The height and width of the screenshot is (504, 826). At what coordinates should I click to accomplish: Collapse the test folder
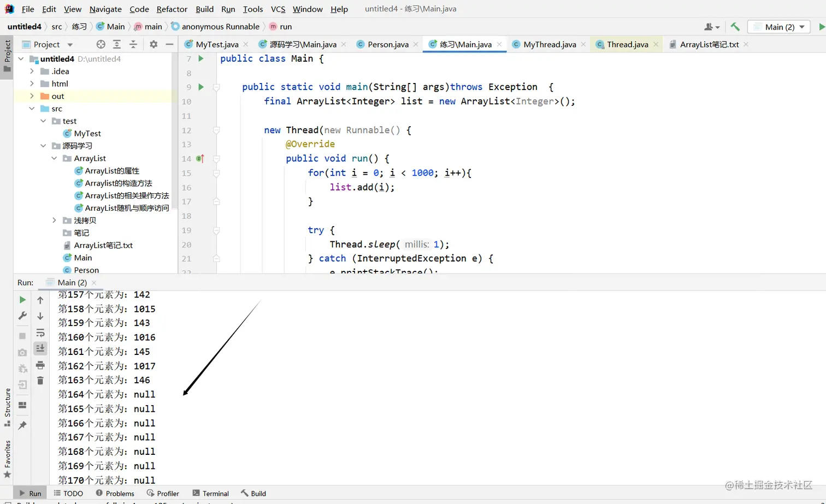click(43, 121)
